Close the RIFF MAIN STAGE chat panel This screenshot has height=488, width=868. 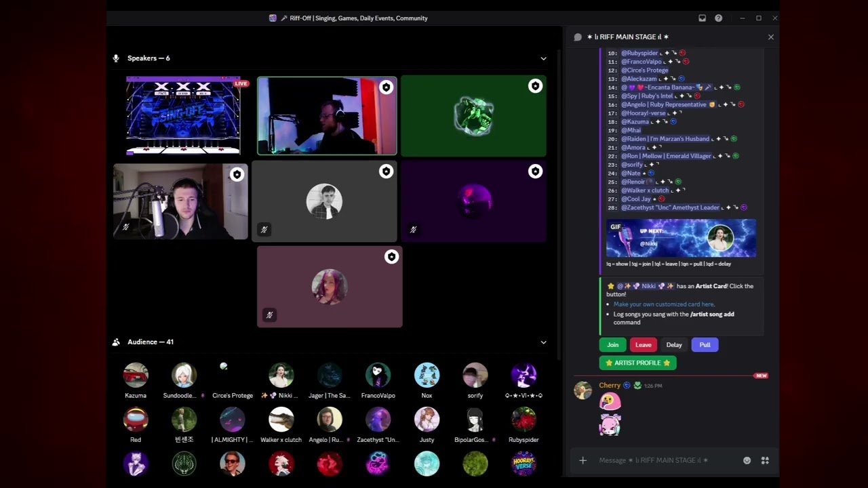coord(770,37)
